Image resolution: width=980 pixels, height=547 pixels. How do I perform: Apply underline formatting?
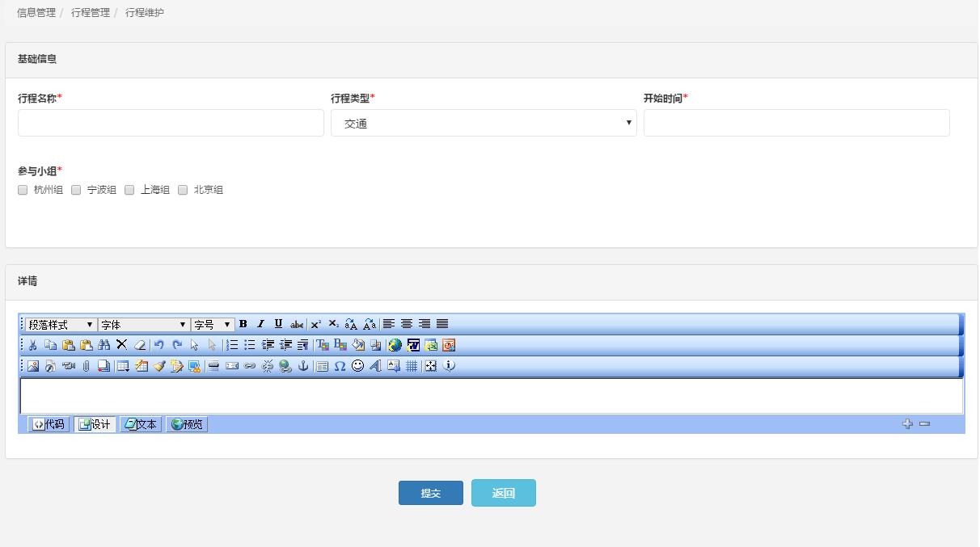click(x=278, y=324)
